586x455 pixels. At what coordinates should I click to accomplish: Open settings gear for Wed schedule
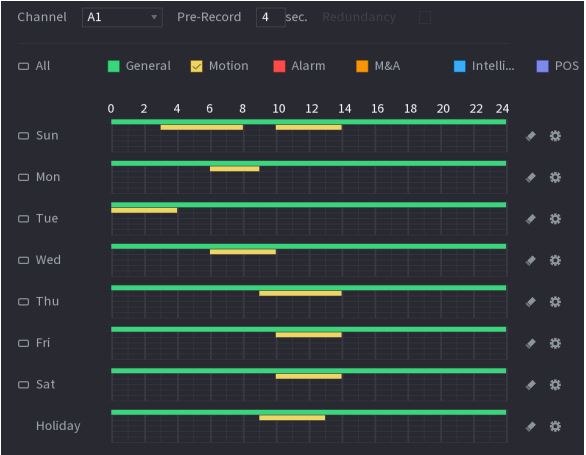click(555, 260)
